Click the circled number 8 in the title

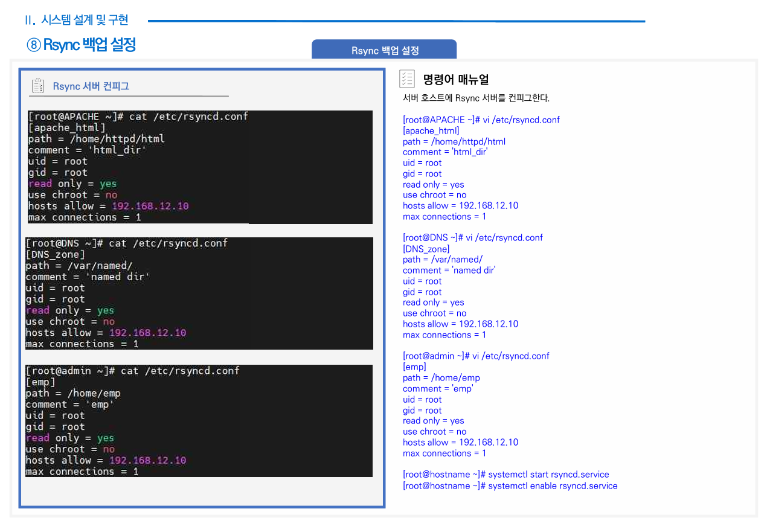tap(34, 45)
